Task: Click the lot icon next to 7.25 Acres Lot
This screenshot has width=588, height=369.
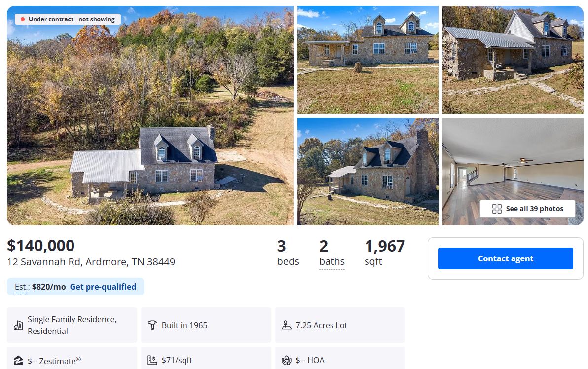Action: [x=286, y=325]
